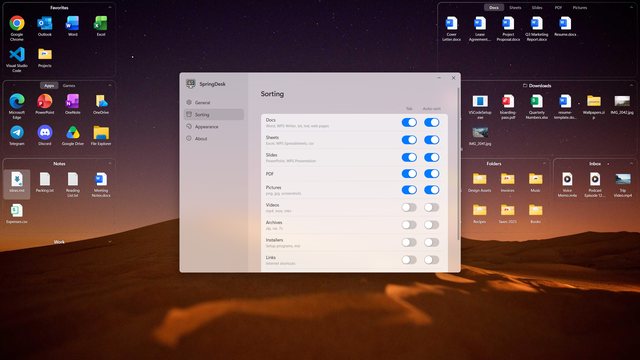The height and width of the screenshot is (360, 640).
Task: Collapse the Favorites panel with its chevron
Action: [x=109, y=7]
